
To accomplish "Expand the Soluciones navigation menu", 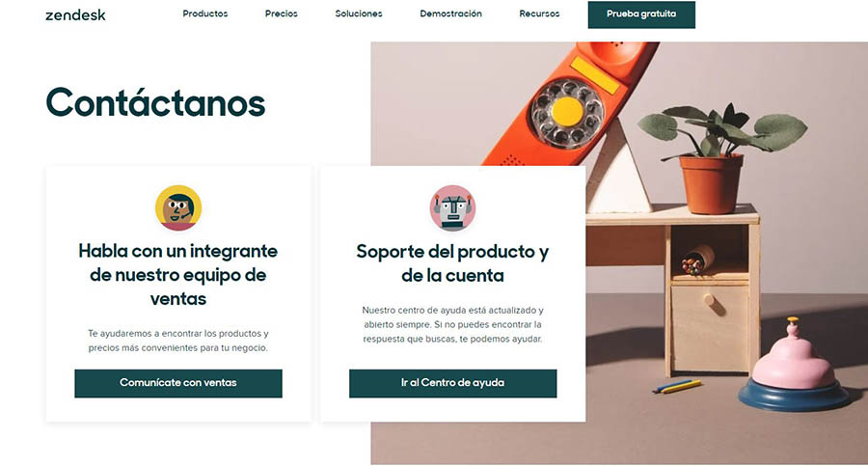I will [x=358, y=14].
